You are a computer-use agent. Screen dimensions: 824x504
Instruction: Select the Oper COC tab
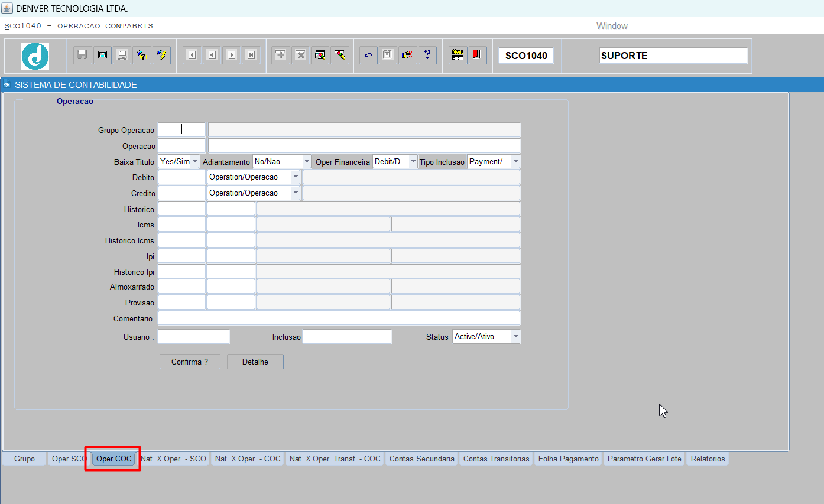(114, 459)
